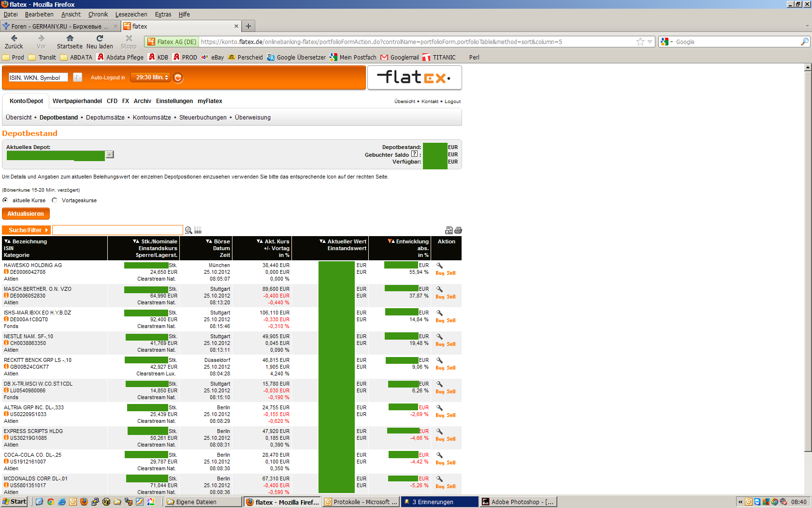Click the Logout link
This screenshot has width=812, height=508.
(452, 102)
